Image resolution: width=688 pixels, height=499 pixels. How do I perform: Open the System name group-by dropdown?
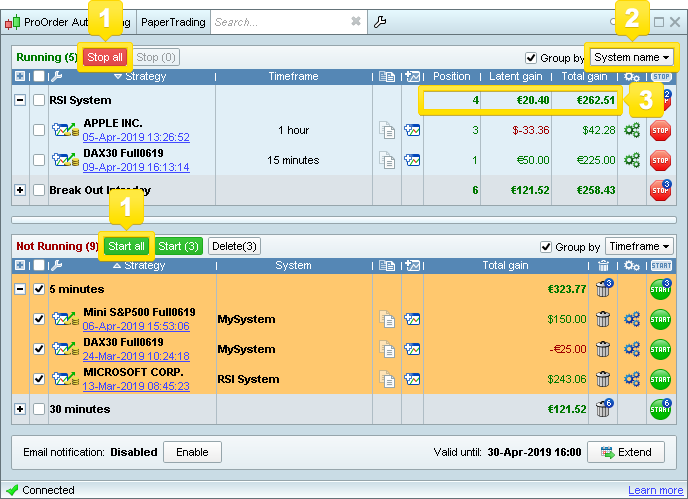coord(632,57)
